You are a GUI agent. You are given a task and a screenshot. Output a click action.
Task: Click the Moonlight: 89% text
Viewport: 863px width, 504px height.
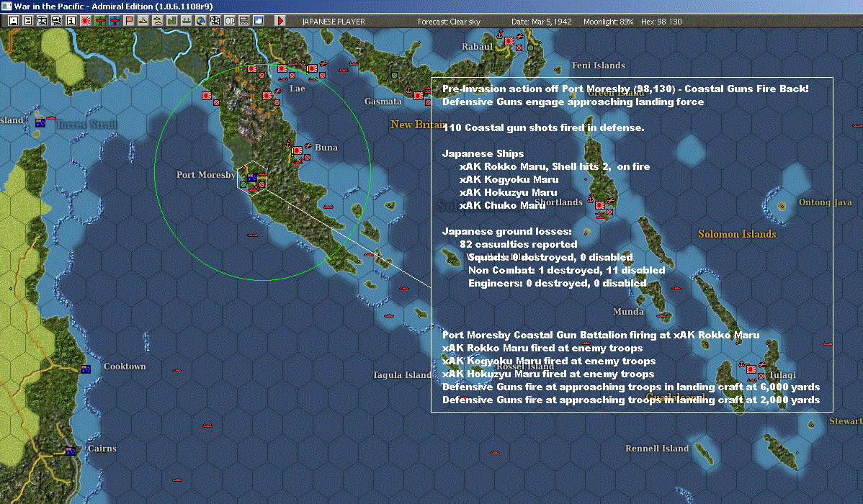coord(608,22)
